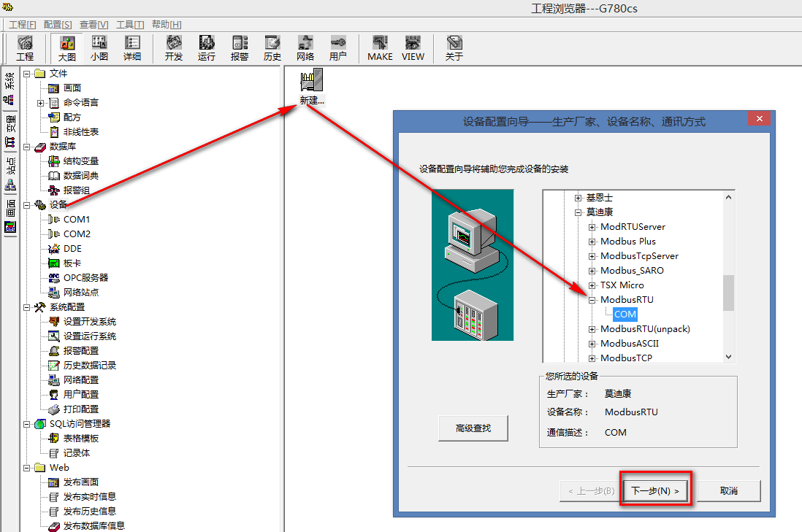Select COM1 in the 设备 tree

(x=77, y=220)
